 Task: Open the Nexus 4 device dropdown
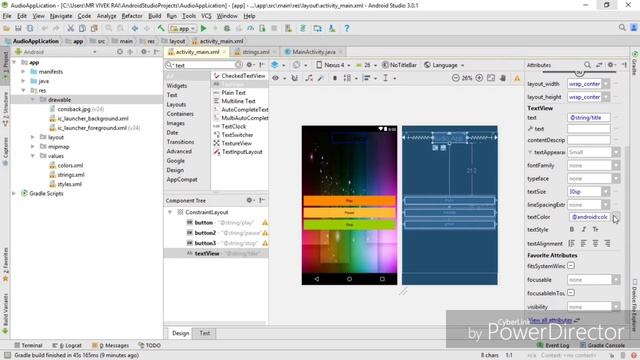point(333,65)
